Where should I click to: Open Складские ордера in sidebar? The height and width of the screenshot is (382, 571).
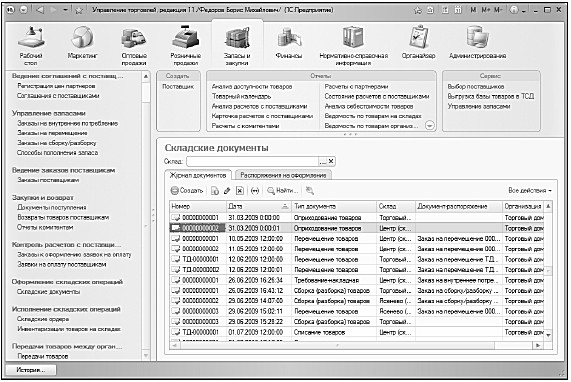coord(43,319)
